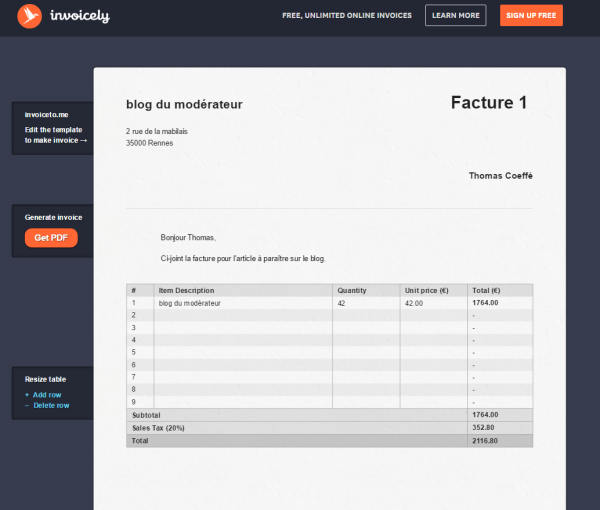
Task: Click the minus icon beside Delete row
Action: (27, 406)
